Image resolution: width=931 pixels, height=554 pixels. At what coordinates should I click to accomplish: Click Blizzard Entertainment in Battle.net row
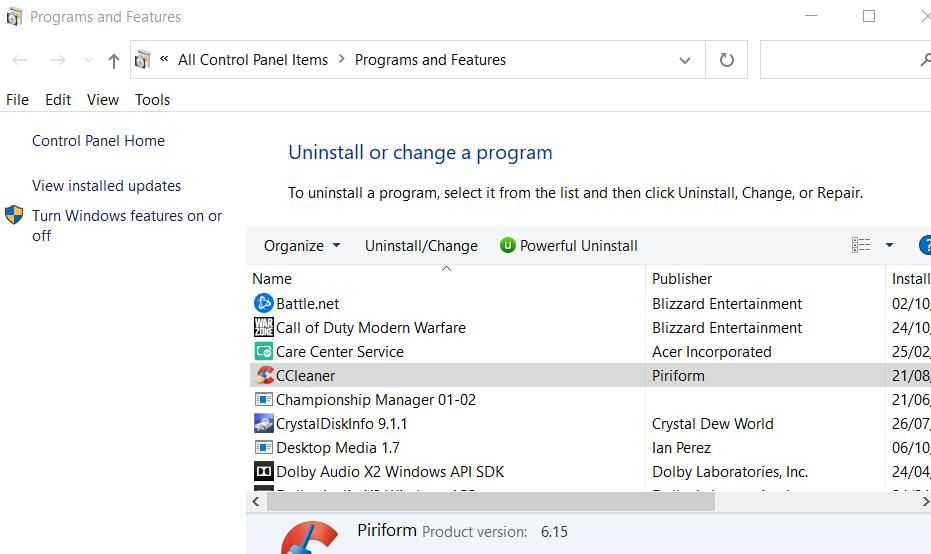tap(727, 303)
